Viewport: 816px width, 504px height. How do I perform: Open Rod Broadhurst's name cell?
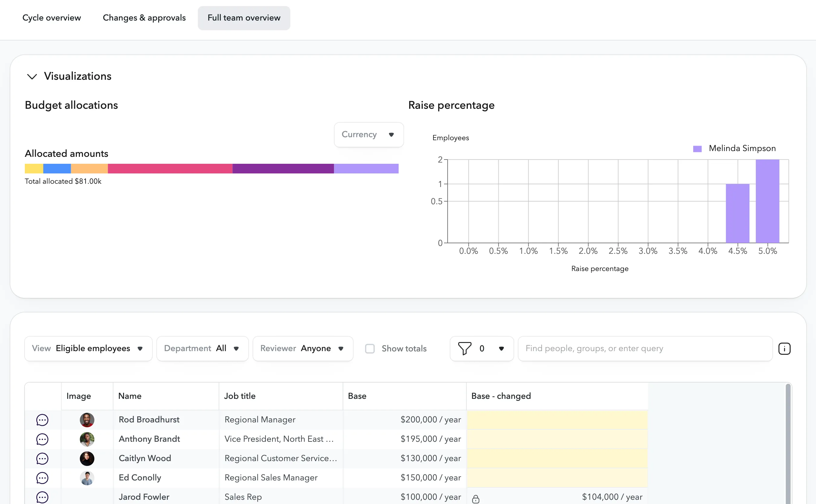point(166,420)
